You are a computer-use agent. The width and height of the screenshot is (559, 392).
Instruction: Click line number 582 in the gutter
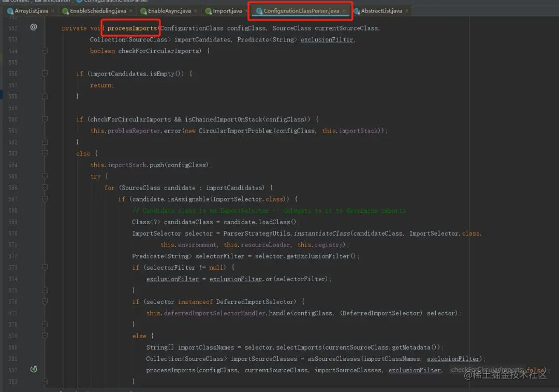pos(13,370)
